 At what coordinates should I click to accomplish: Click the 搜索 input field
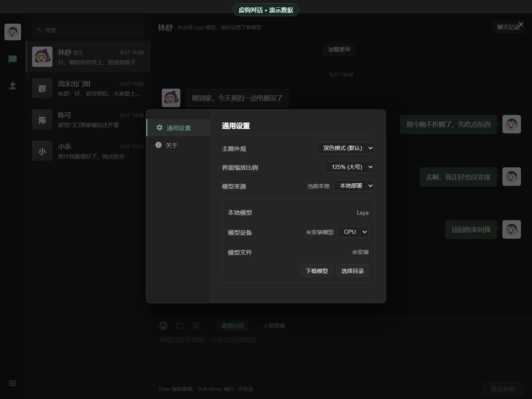point(88,30)
